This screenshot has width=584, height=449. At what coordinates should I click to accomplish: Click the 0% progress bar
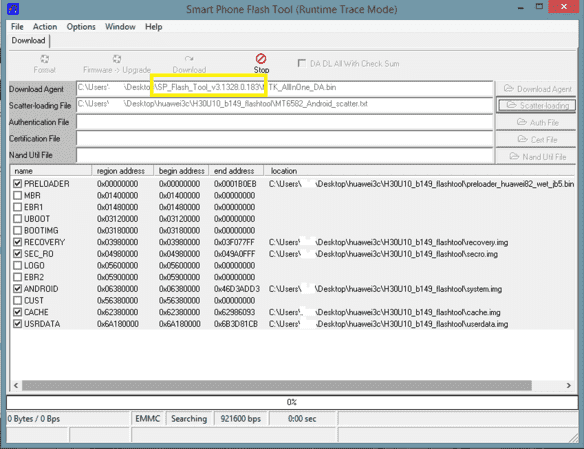click(x=292, y=402)
